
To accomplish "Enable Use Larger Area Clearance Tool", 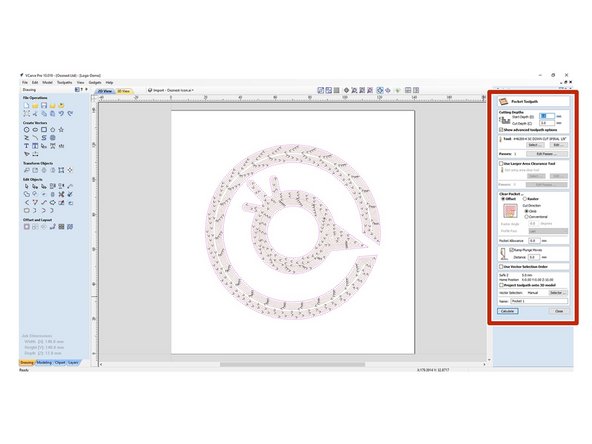I will [501, 164].
